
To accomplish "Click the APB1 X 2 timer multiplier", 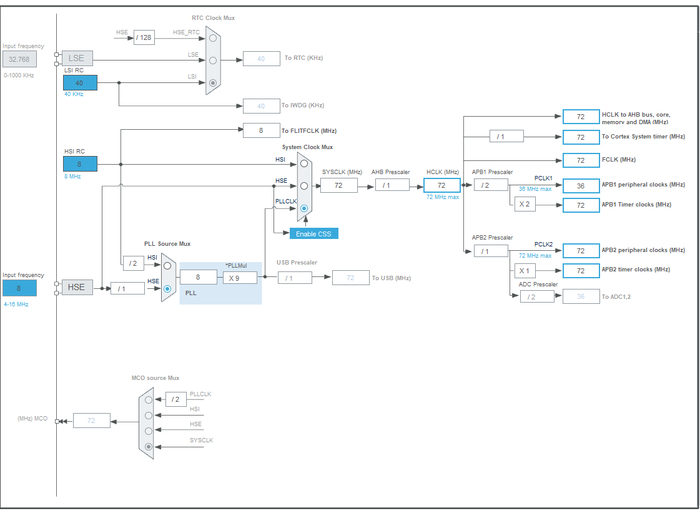I will 525,204.
